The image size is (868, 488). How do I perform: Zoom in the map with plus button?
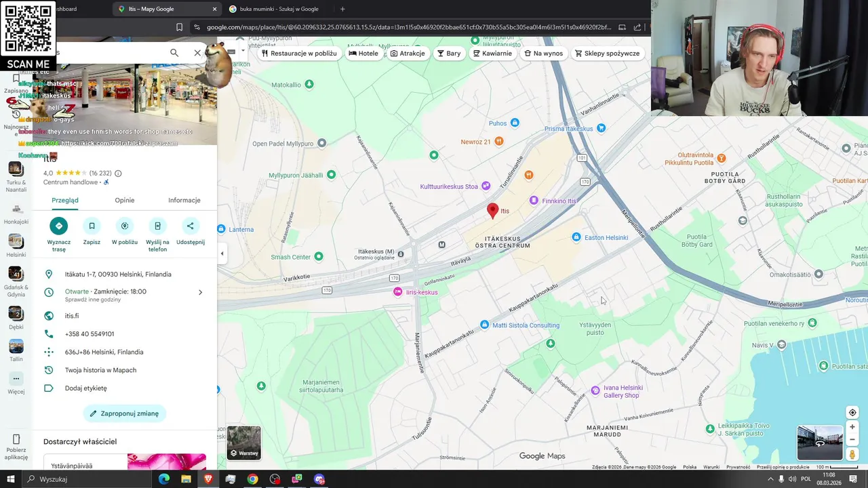point(852,427)
